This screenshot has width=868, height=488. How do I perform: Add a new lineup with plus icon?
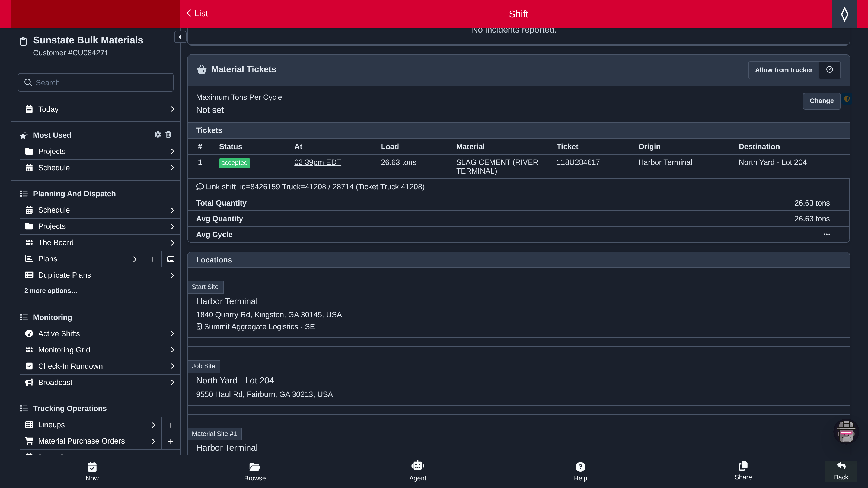pos(171,425)
